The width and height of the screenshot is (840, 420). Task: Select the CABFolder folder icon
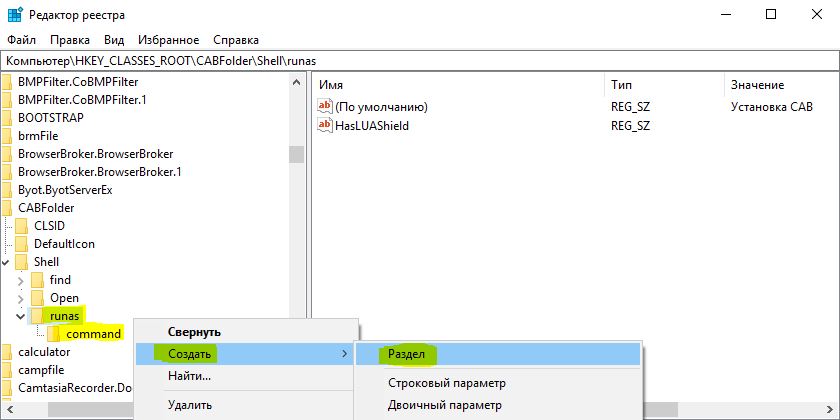tap(6, 207)
